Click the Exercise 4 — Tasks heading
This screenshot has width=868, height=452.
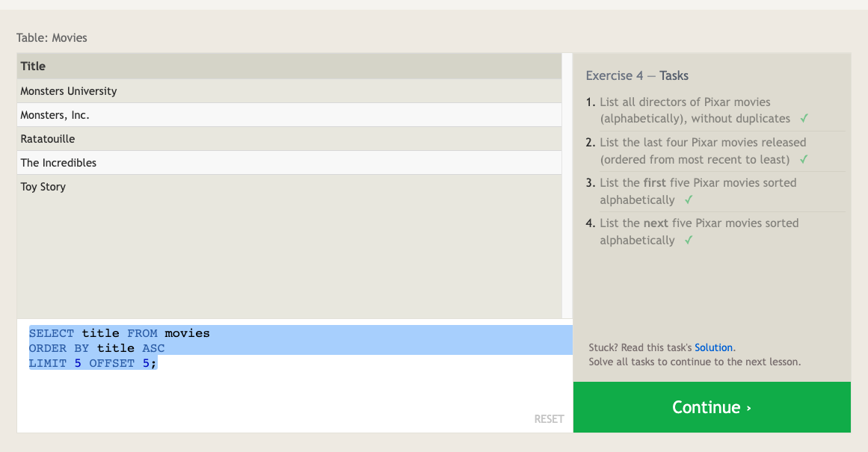point(637,75)
